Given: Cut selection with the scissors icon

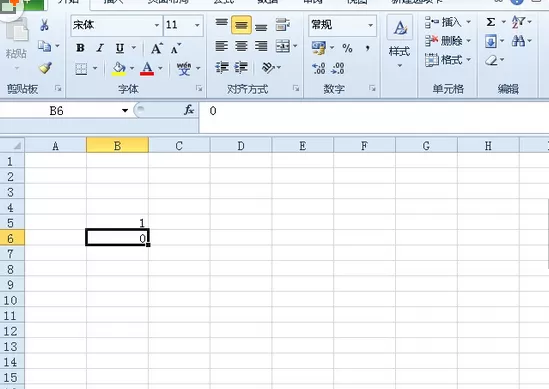Looking at the screenshot, I should click(44, 25).
